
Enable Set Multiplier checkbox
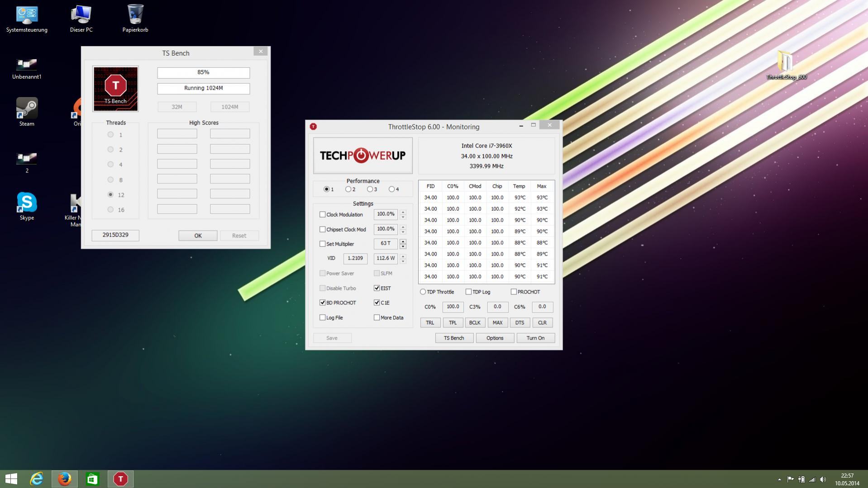click(x=323, y=244)
